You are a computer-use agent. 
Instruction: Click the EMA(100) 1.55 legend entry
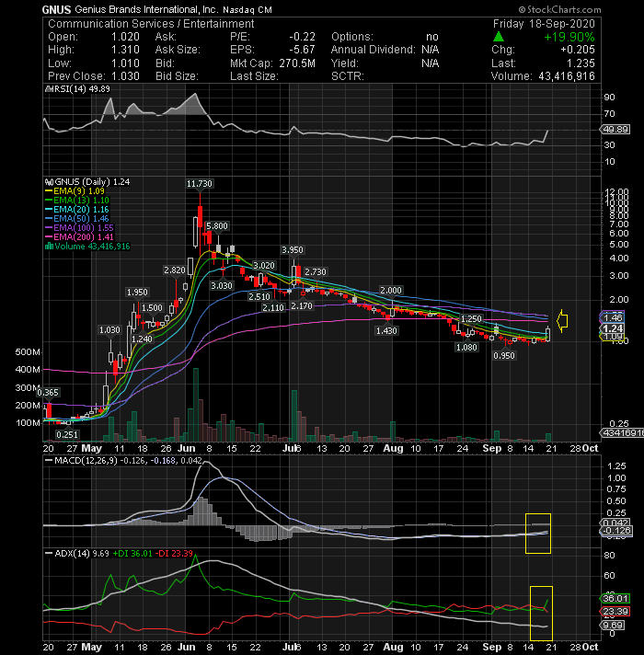84,228
